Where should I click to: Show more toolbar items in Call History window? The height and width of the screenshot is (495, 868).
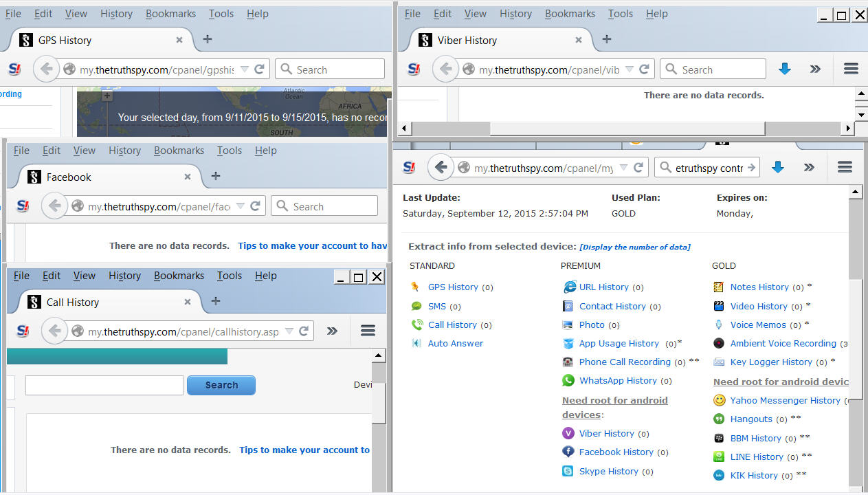332,331
